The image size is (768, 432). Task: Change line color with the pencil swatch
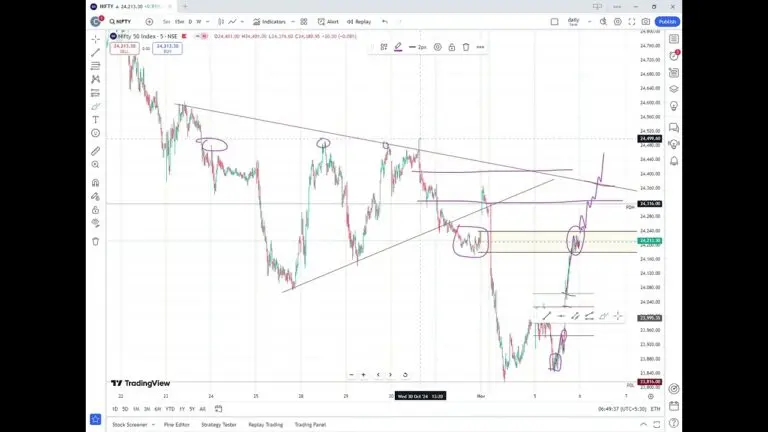(x=398, y=47)
